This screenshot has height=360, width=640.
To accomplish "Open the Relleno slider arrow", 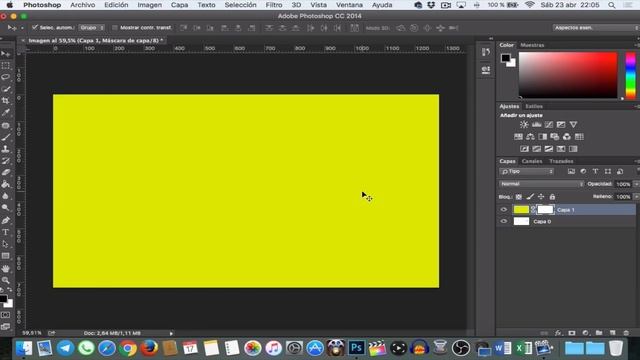I will tap(636, 197).
